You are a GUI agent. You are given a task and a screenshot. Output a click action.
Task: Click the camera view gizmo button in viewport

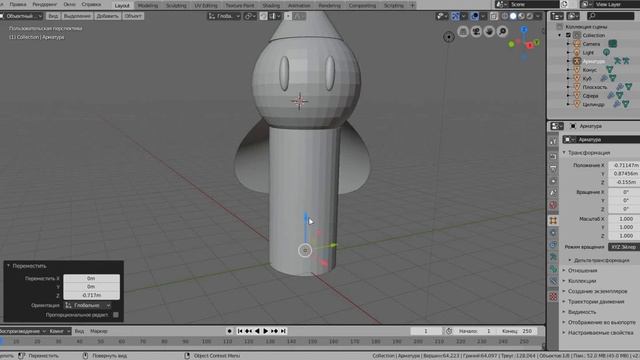pyautogui.click(x=476, y=31)
